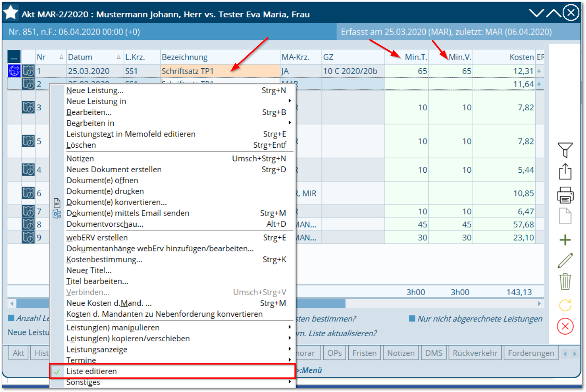
Task: Switch to the Fristen tab
Action: coord(364,353)
